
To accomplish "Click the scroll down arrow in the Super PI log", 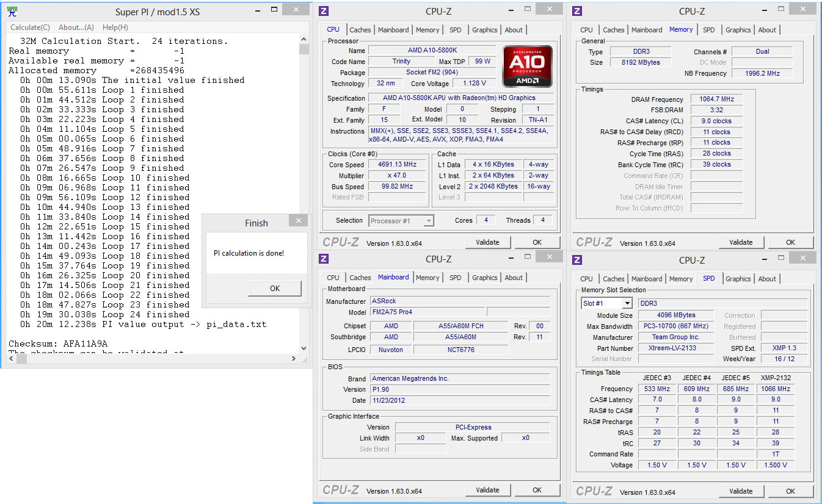I will (x=304, y=348).
